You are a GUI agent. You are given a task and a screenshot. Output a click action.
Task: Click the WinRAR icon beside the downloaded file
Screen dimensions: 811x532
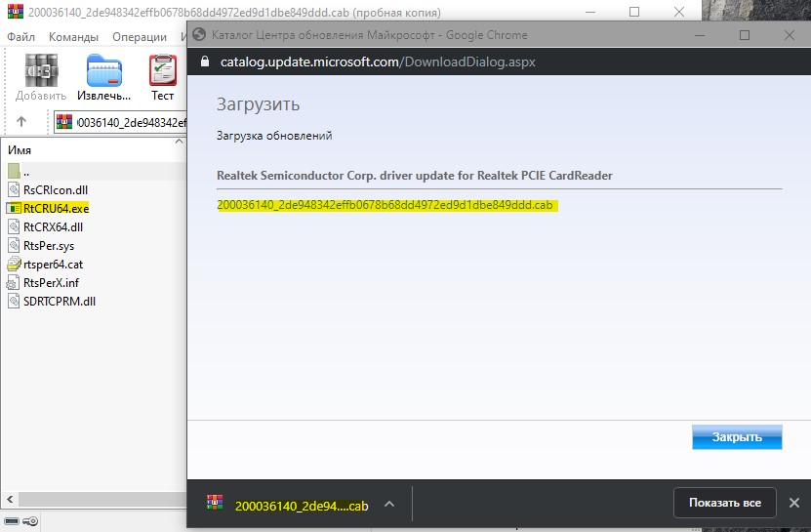215,503
